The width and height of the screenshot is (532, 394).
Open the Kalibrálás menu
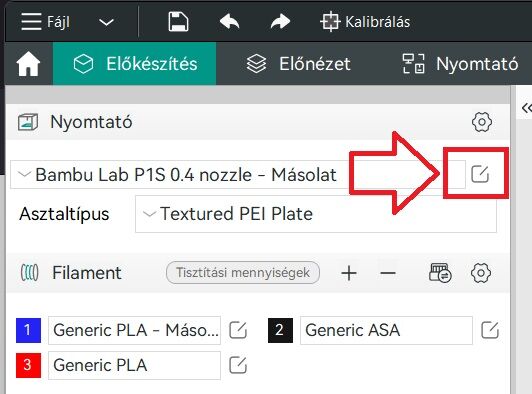click(365, 22)
